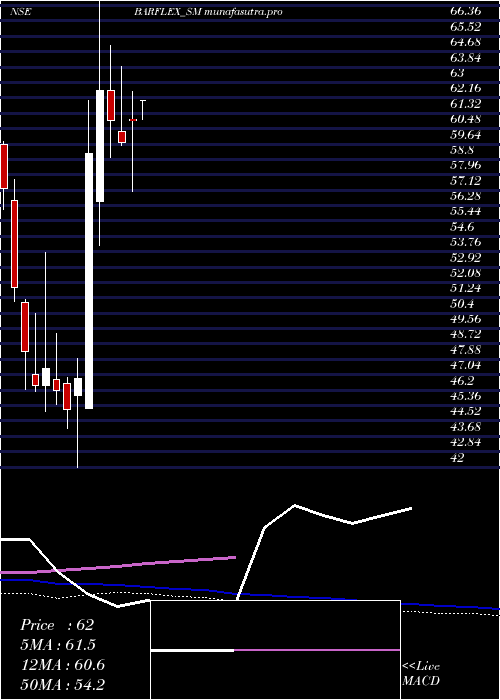Screen dimensions: 500x700
Task: Click the 43.68 price axis label
Action: pyautogui.click(x=466, y=427)
